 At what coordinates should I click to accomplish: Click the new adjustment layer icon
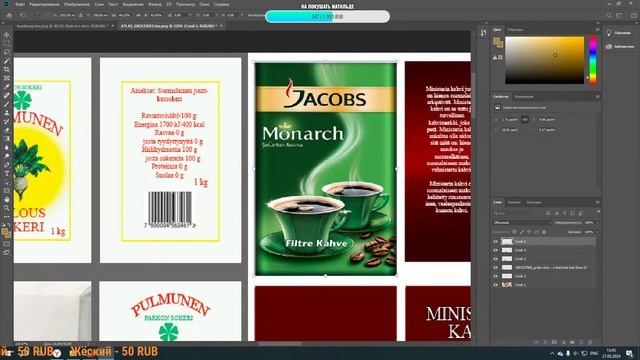pyautogui.click(x=563, y=342)
